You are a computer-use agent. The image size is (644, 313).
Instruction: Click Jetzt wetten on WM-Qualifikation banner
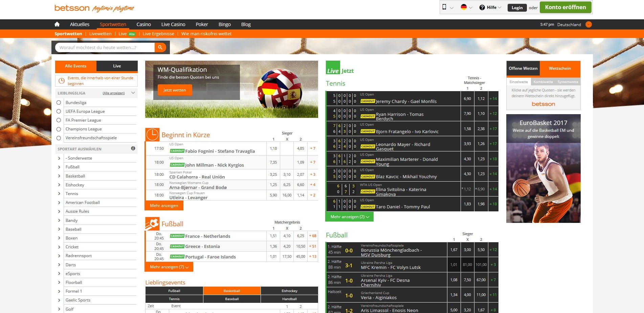click(175, 90)
